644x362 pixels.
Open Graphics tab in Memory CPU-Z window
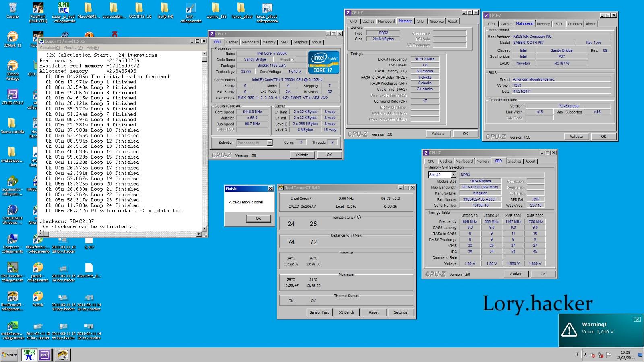coord(436,21)
